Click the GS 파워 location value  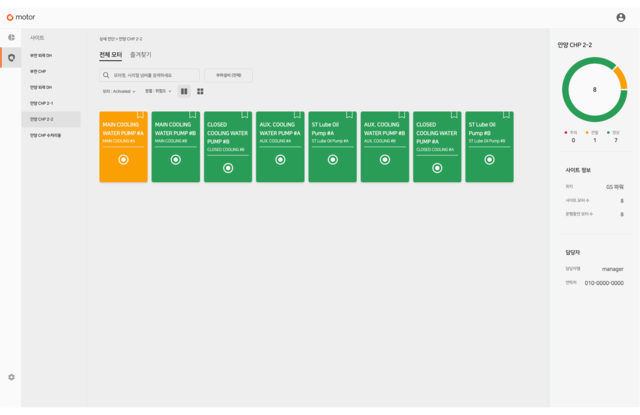[x=615, y=187]
